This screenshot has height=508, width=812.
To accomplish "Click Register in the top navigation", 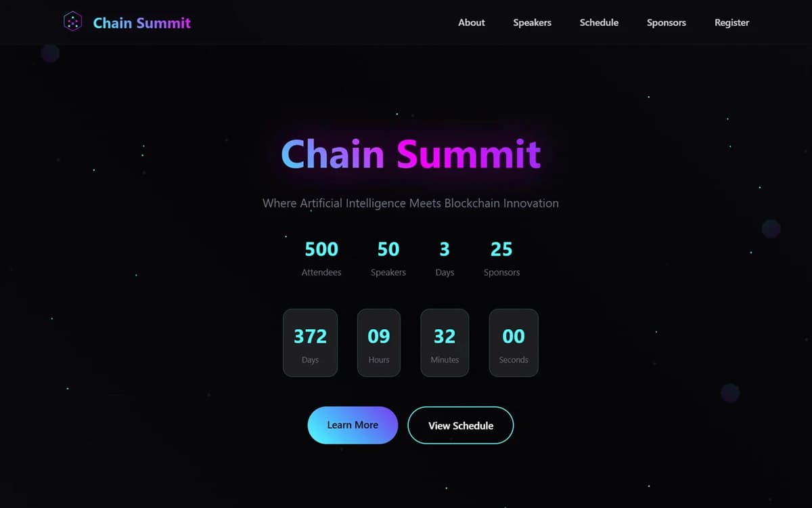I will pyautogui.click(x=731, y=22).
